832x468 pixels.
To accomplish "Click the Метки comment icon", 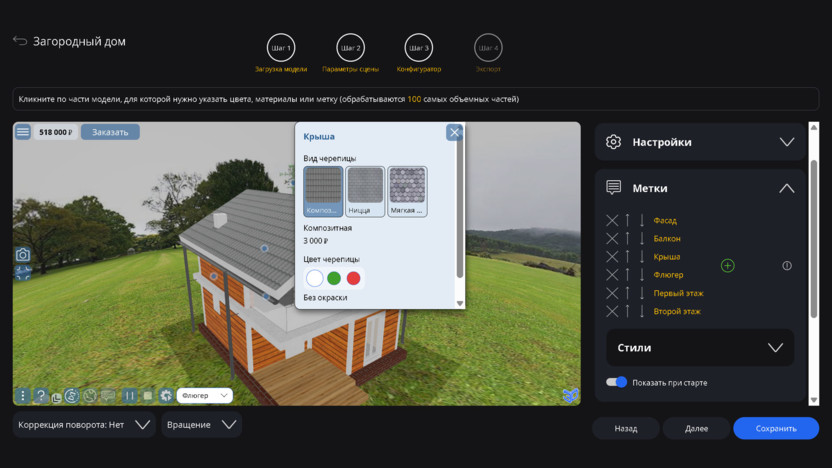I will coord(613,187).
